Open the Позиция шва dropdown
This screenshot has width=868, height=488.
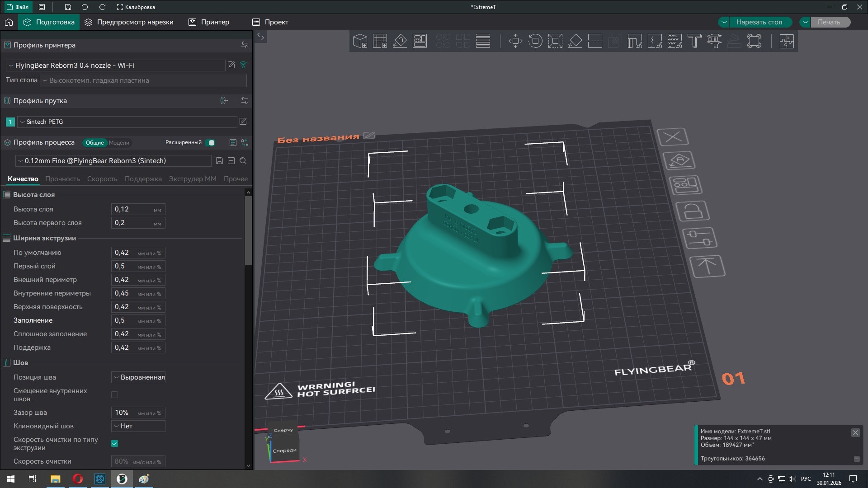pos(138,377)
